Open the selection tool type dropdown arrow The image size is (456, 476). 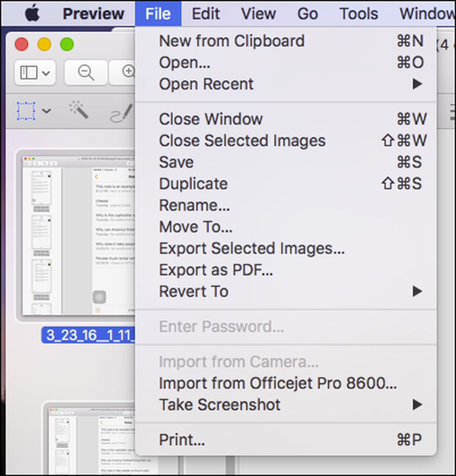click(46, 111)
